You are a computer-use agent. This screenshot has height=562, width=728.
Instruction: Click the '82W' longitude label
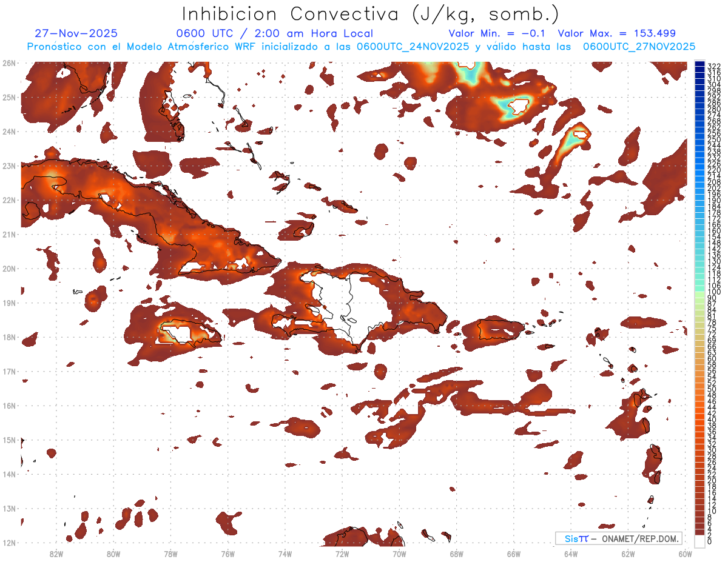(56, 554)
